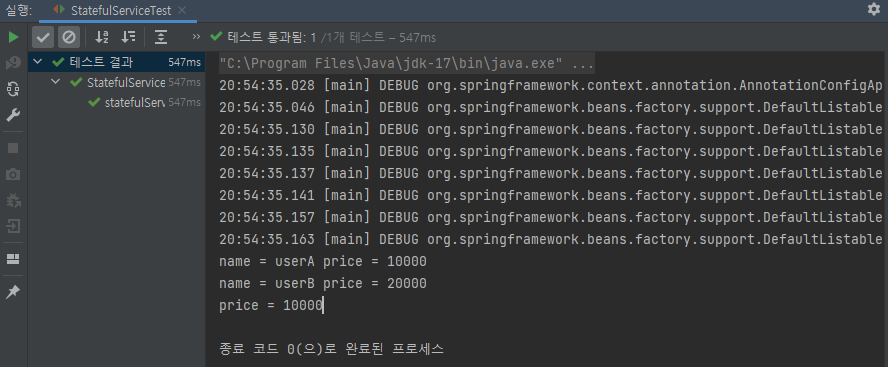
Task: Collapse the StatefulService tree node
Action: (56, 82)
